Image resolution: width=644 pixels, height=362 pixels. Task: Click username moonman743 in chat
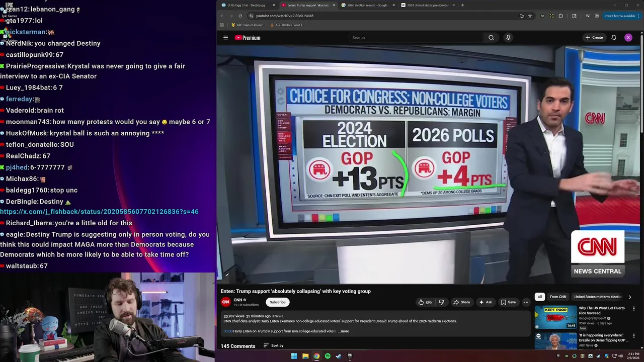pyautogui.click(x=28, y=122)
